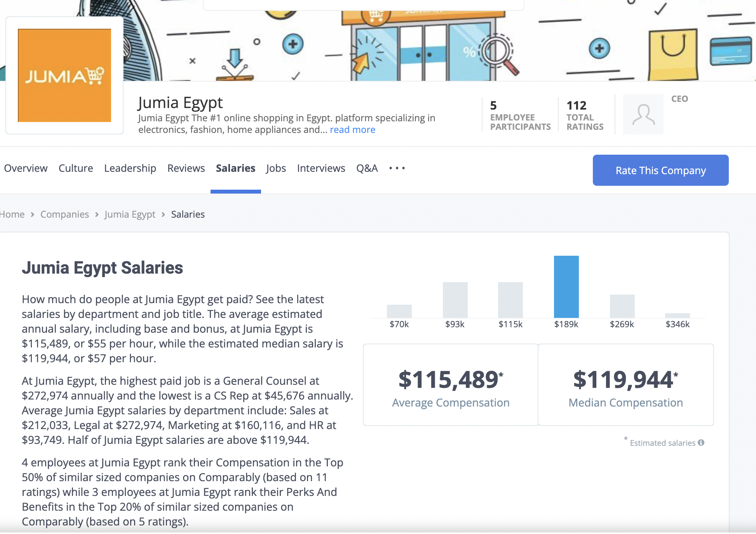This screenshot has height=534, width=756.
Task: Go to Home breadcrumb
Action: point(12,215)
